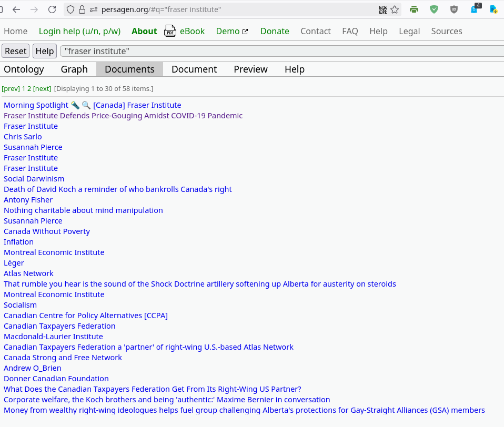Open the Shock Doctrine artillery article
Viewport: 504px width, 427px height.
click(x=200, y=284)
